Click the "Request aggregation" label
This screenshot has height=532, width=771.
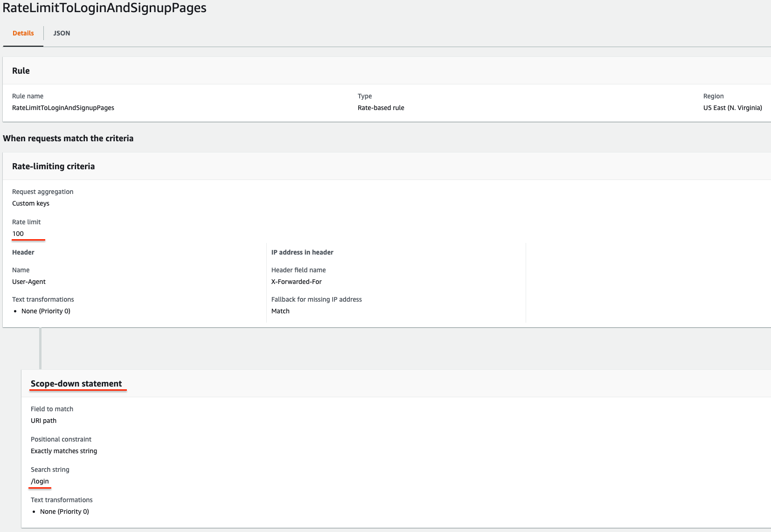tap(42, 192)
